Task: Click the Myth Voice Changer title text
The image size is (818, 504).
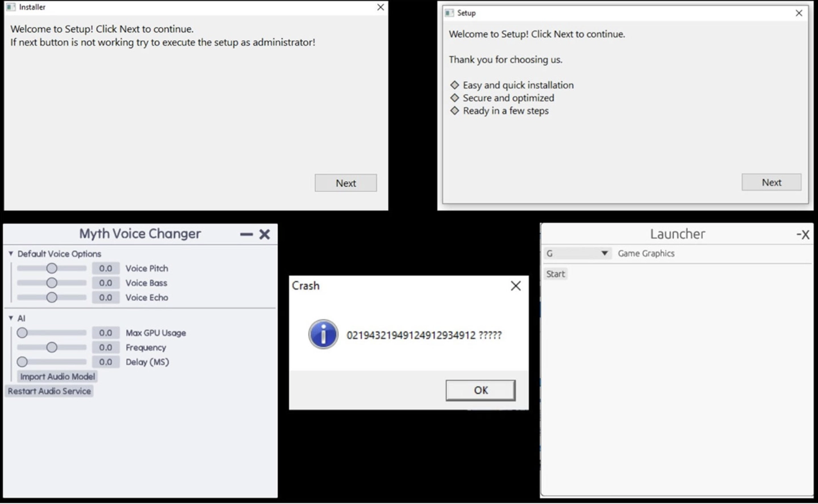Action: 140,234
